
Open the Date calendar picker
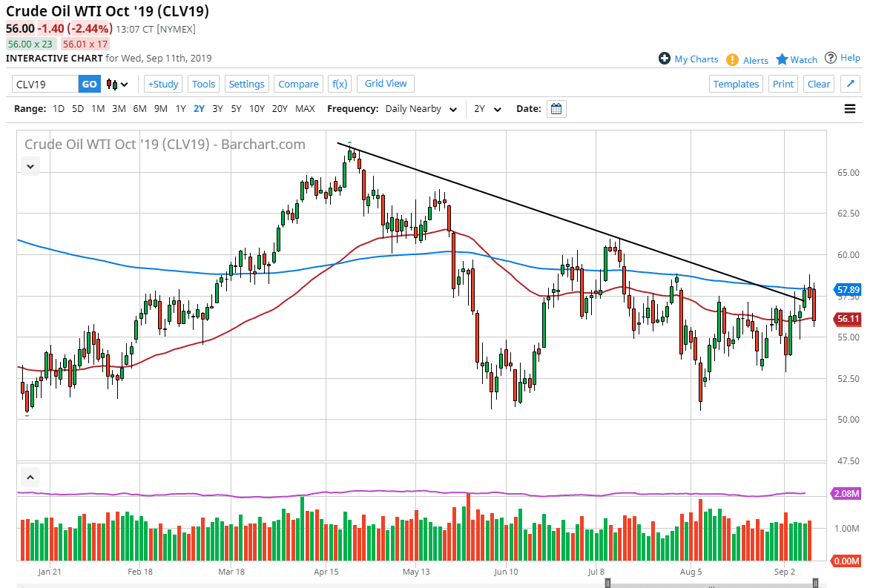pyautogui.click(x=556, y=108)
